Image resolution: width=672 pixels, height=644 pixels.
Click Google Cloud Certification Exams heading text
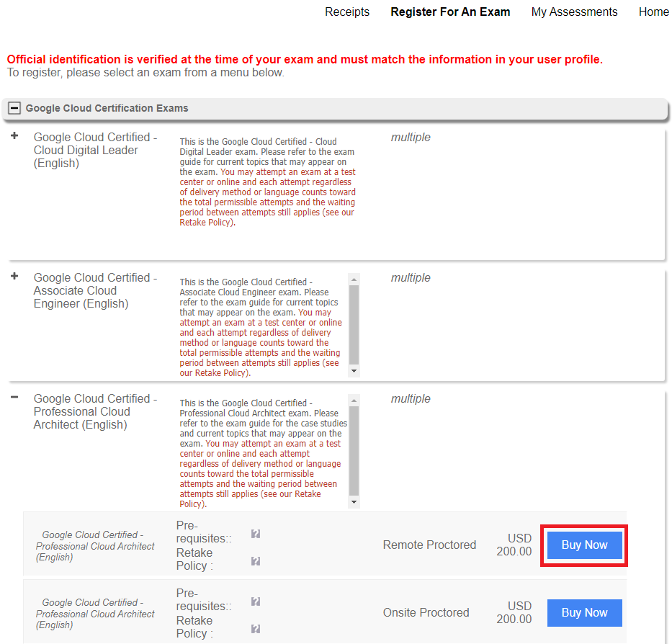point(107,108)
